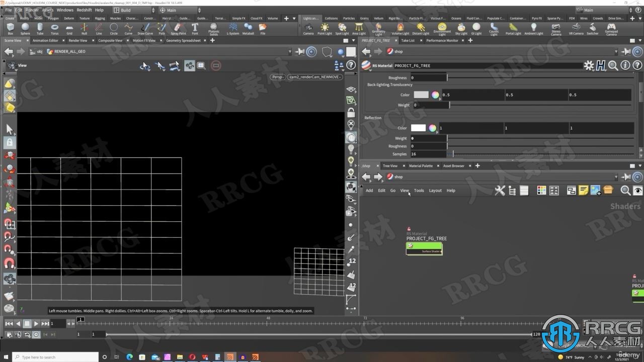Screen dimensions: 644x362
Task: Add a Spot Light
Action: click(342, 29)
